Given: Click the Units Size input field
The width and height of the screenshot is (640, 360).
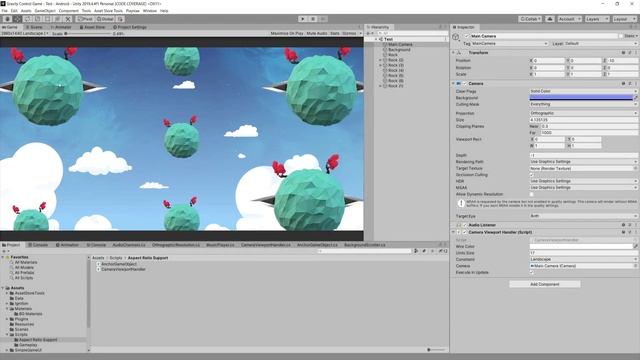Looking at the screenshot, I should (x=583, y=253).
